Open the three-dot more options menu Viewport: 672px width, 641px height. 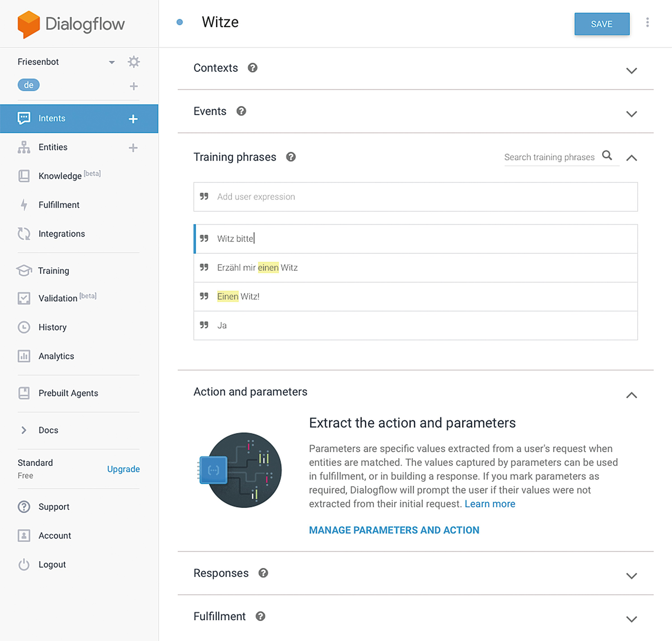pyautogui.click(x=647, y=23)
